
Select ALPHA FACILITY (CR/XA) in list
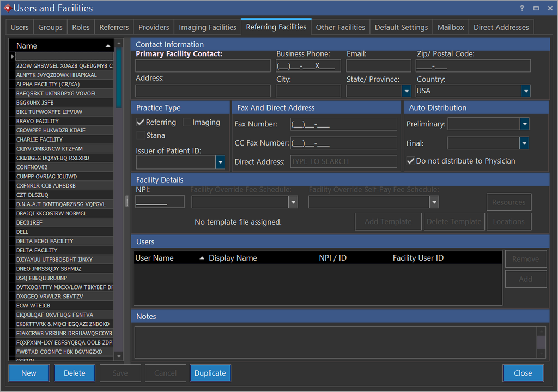48,85
